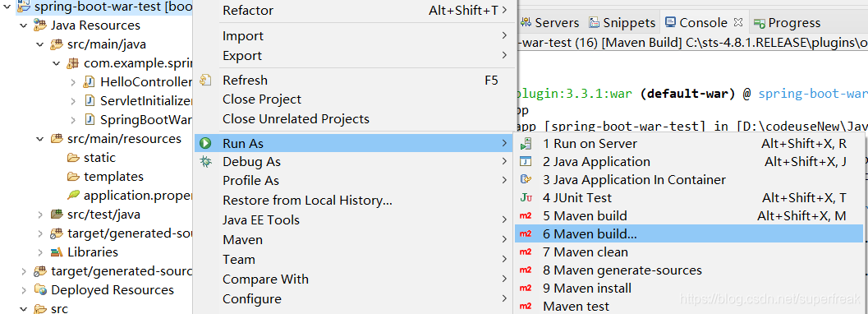Open the Import submenu

[x=354, y=36]
